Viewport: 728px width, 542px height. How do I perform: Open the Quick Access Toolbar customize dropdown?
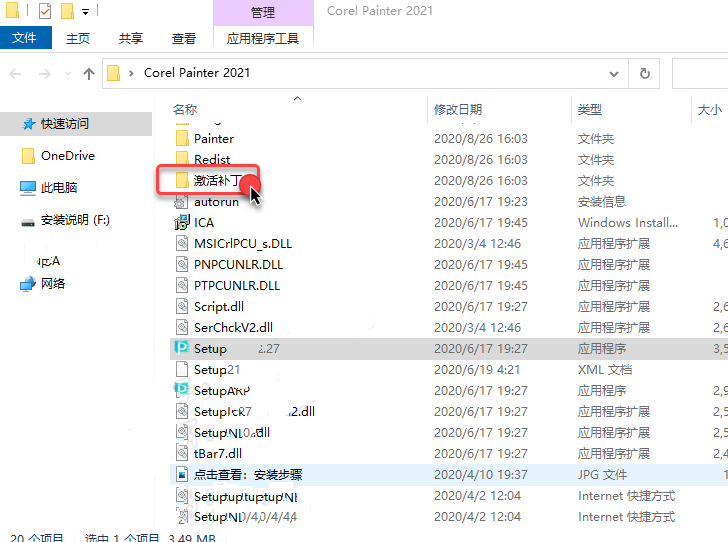pos(85,12)
